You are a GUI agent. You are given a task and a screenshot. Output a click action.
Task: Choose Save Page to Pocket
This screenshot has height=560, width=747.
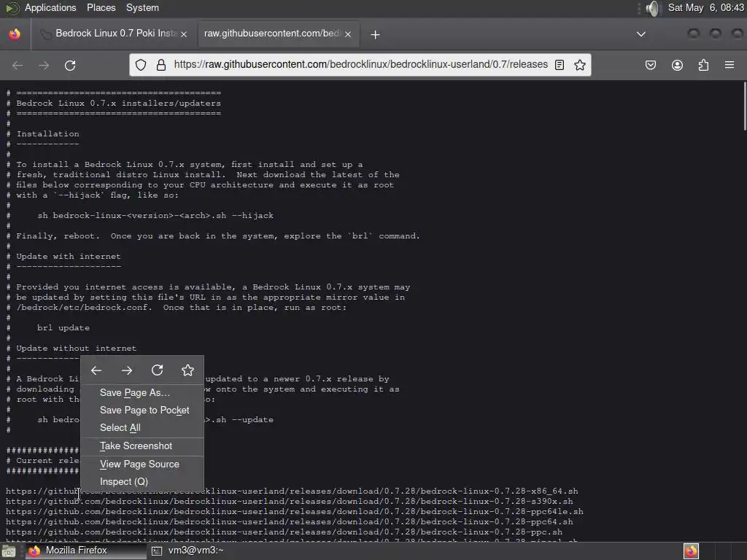142,411
